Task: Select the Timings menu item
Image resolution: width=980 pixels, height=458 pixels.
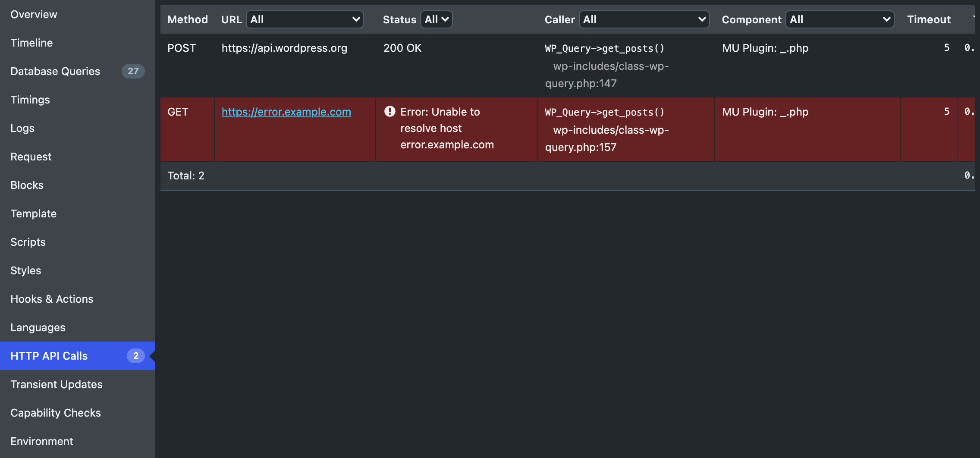Action: (30, 100)
